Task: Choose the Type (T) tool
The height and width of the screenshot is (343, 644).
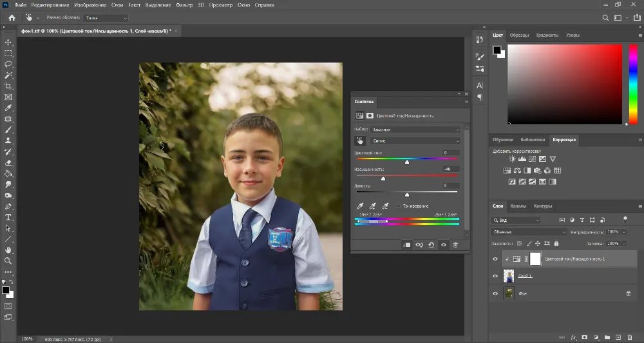Action: tap(8, 217)
